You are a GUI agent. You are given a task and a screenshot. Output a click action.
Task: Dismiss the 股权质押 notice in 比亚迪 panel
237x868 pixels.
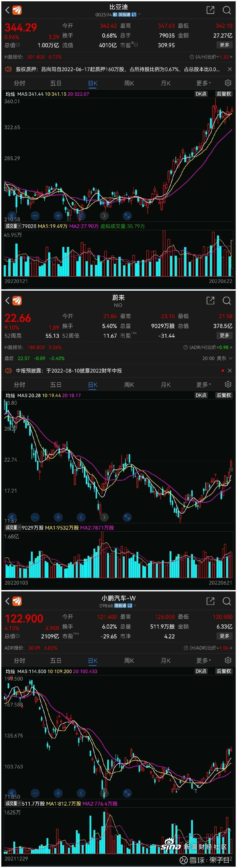coord(230,69)
